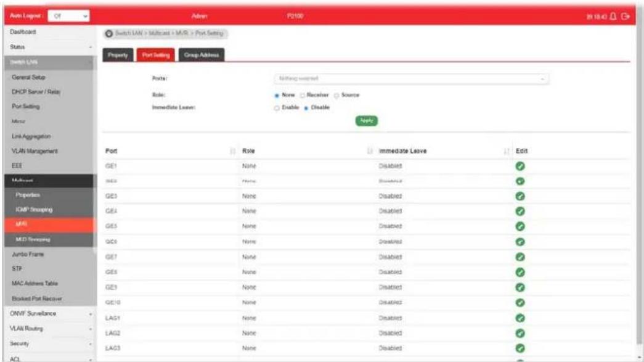Viewport: 644px width, 362px height.
Task: Expand the Status menu
Action: (x=51, y=47)
